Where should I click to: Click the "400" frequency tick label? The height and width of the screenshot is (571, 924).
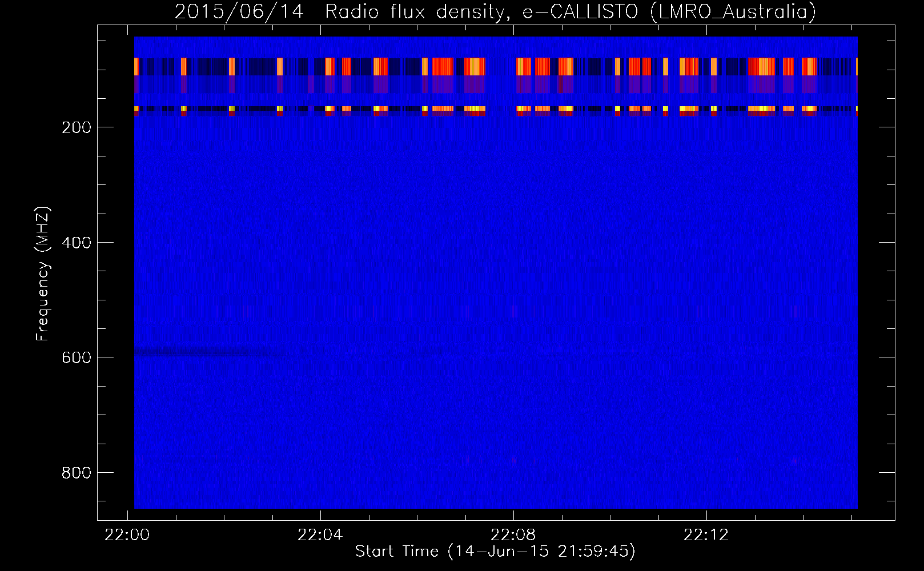point(76,243)
